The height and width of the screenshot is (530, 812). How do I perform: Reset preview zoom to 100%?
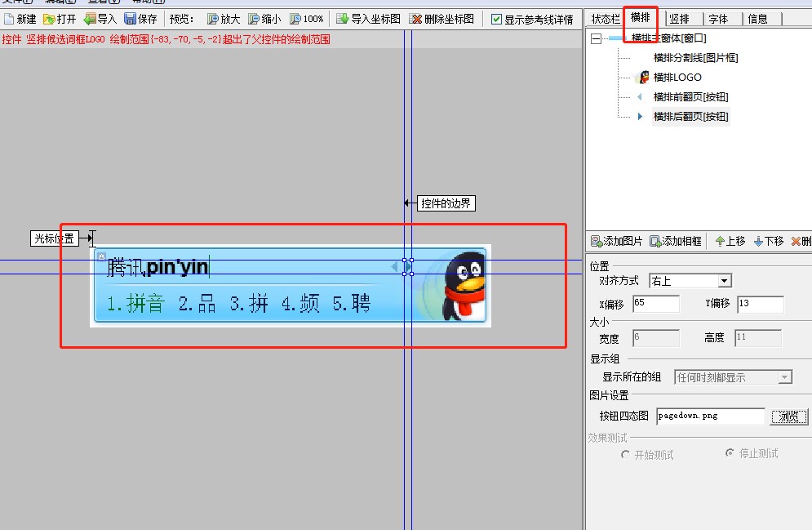pyautogui.click(x=307, y=19)
